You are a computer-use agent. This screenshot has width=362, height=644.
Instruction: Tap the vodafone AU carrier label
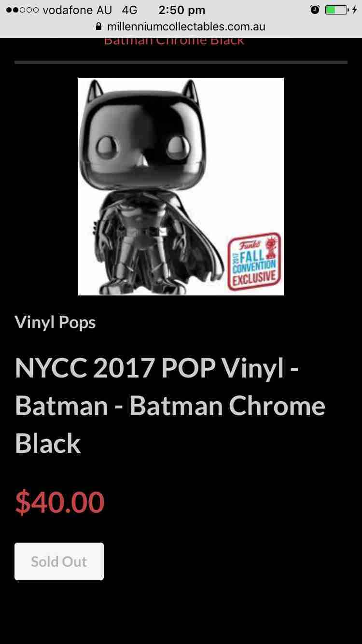click(x=77, y=10)
